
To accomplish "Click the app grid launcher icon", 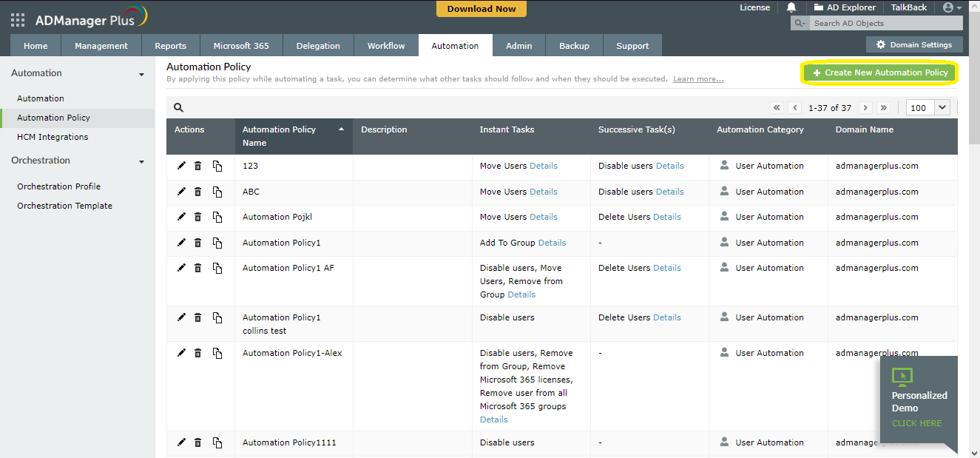I will point(18,20).
